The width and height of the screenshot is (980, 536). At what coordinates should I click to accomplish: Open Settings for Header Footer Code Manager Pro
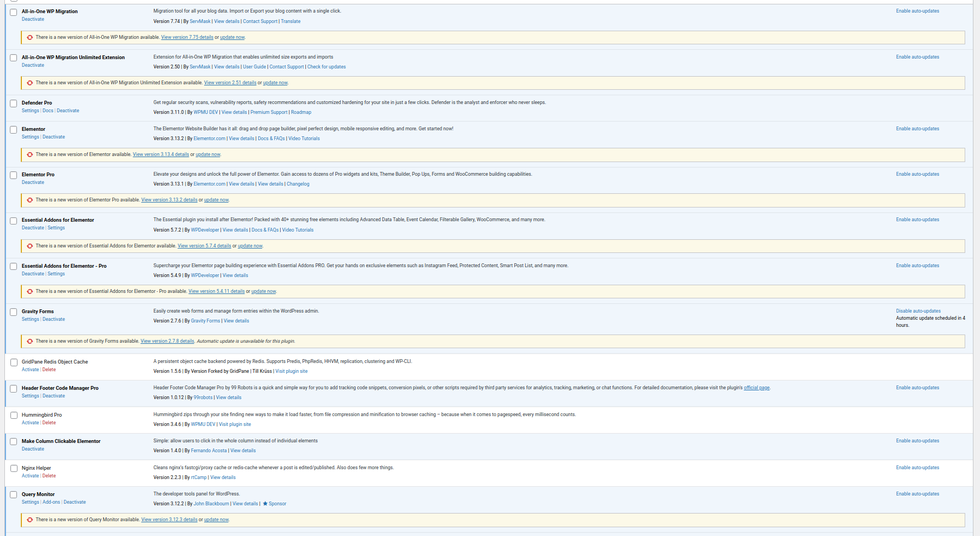(x=30, y=396)
